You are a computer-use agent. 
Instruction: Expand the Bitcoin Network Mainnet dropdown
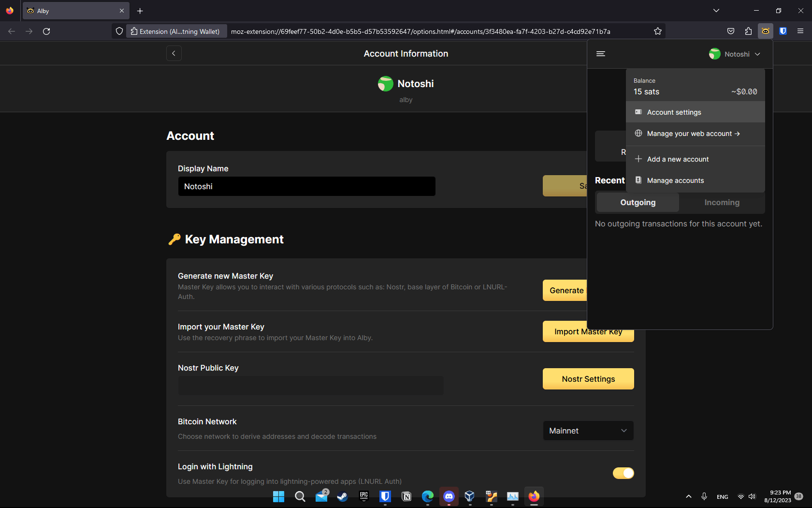tap(588, 431)
